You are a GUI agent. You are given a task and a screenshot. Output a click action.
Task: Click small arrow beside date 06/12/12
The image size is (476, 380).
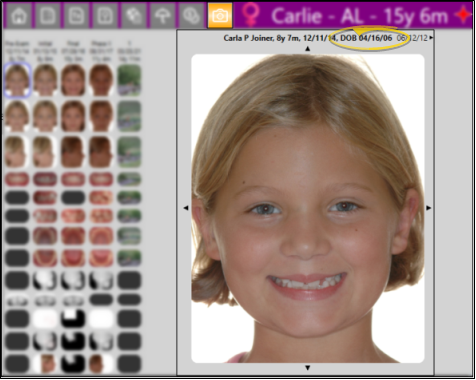click(x=431, y=38)
